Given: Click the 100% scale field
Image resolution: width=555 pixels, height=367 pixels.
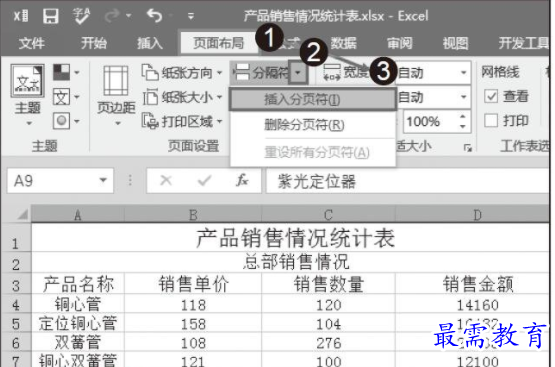Looking at the screenshot, I should [430, 121].
